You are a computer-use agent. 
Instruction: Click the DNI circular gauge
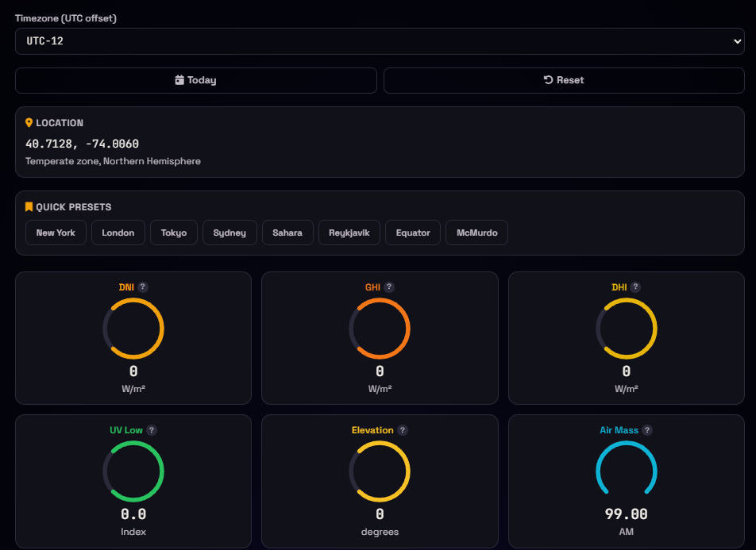[x=133, y=329]
